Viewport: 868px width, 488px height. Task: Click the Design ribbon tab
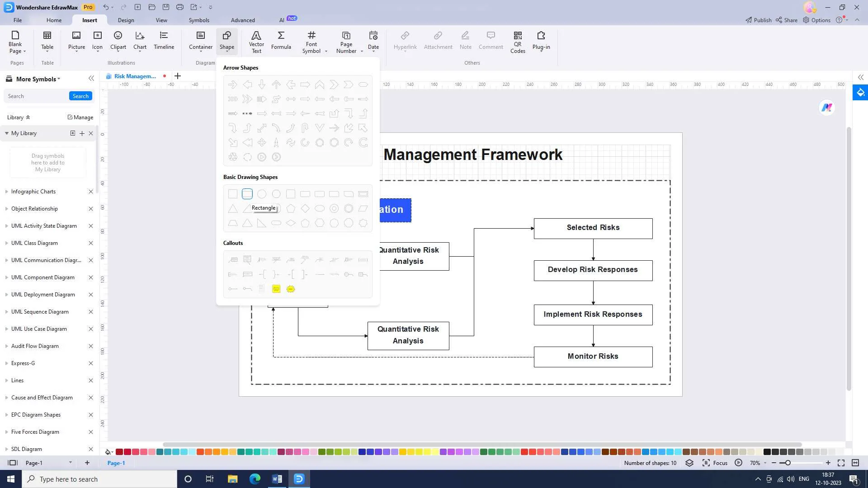point(126,20)
